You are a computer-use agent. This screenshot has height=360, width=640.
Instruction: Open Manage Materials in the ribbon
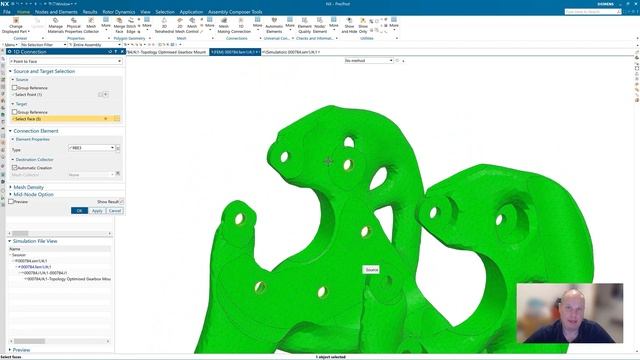point(56,25)
